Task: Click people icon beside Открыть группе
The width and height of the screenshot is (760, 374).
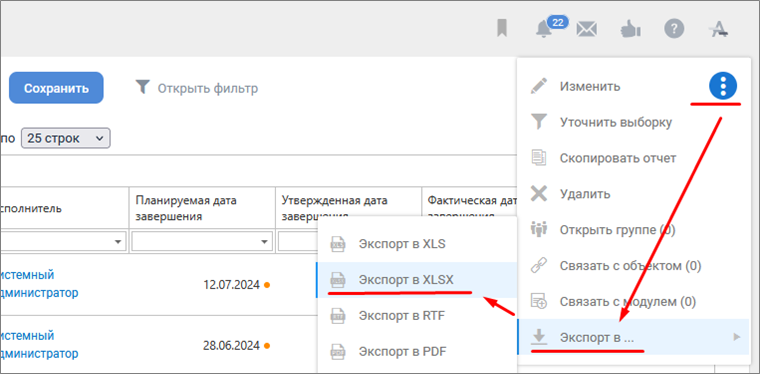Action: pyautogui.click(x=538, y=230)
